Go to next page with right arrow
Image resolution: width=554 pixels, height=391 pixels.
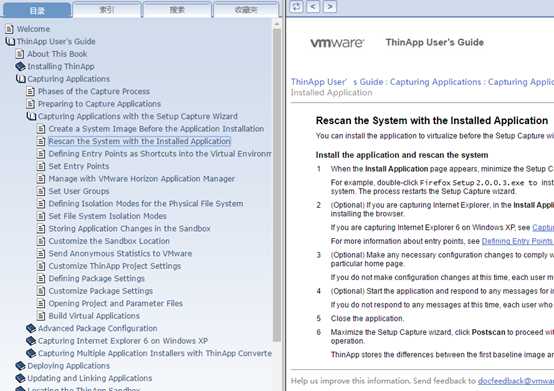330,7
